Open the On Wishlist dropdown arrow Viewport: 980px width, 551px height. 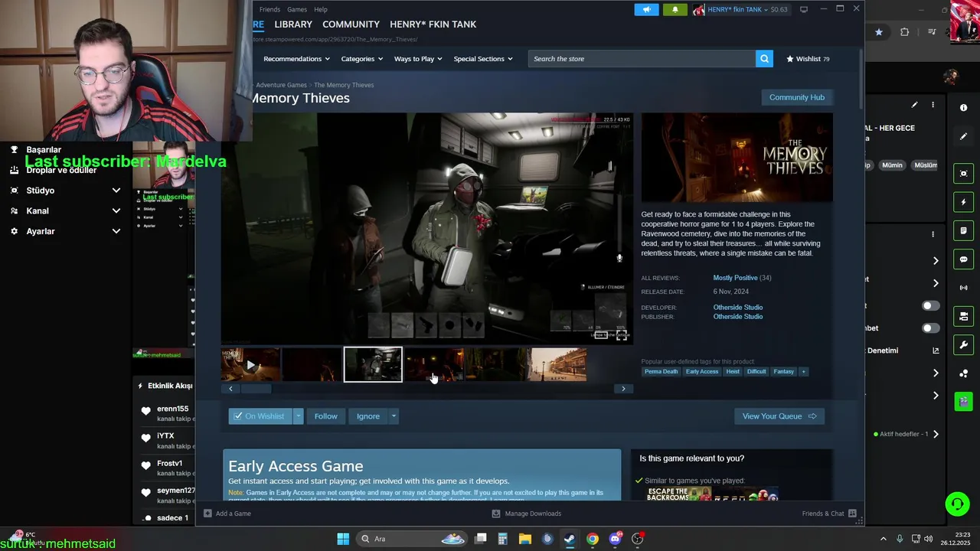(299, 416)
